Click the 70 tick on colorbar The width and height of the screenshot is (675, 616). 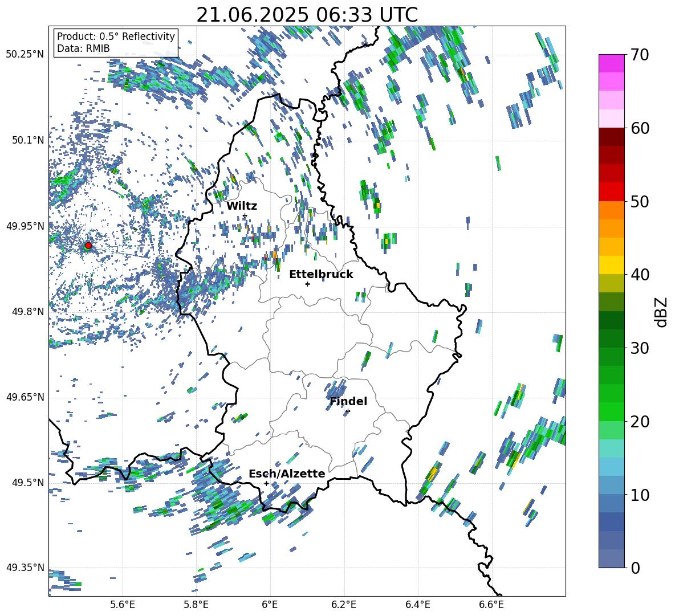pyautogui.click(x=639, y=55)
